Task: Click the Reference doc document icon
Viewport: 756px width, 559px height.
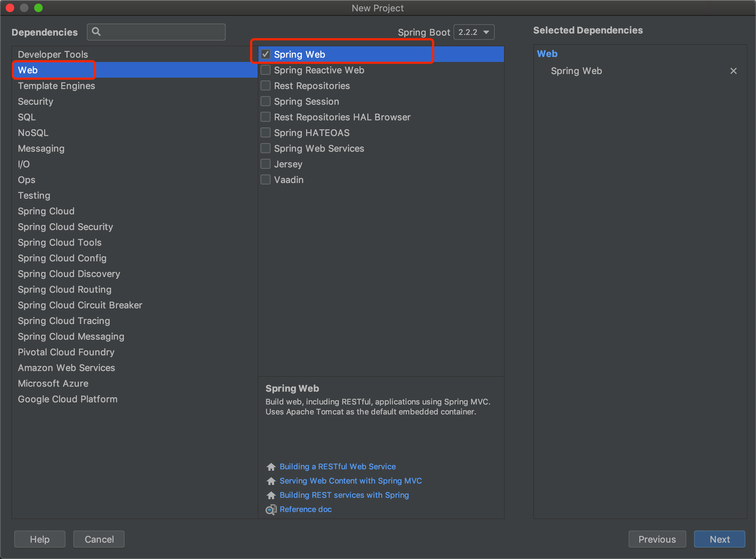Action: [x=271, y=510]
